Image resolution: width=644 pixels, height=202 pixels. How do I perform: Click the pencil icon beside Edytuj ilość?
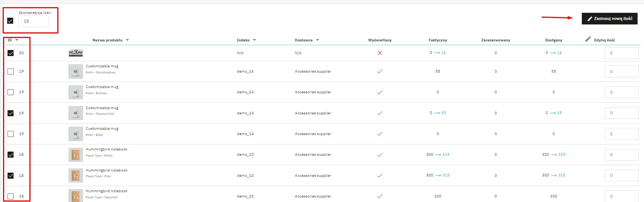(588, 39)
